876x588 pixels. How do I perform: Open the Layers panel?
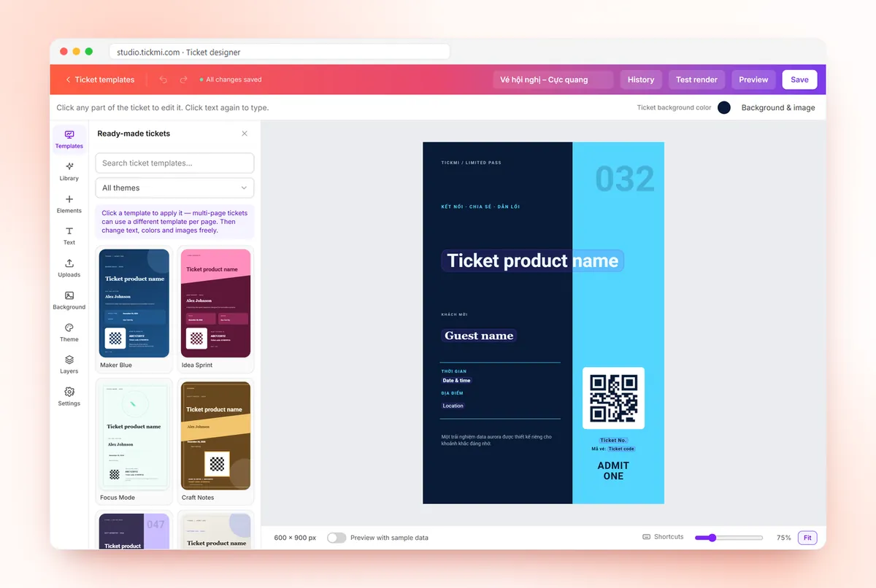tap(69, 363)
